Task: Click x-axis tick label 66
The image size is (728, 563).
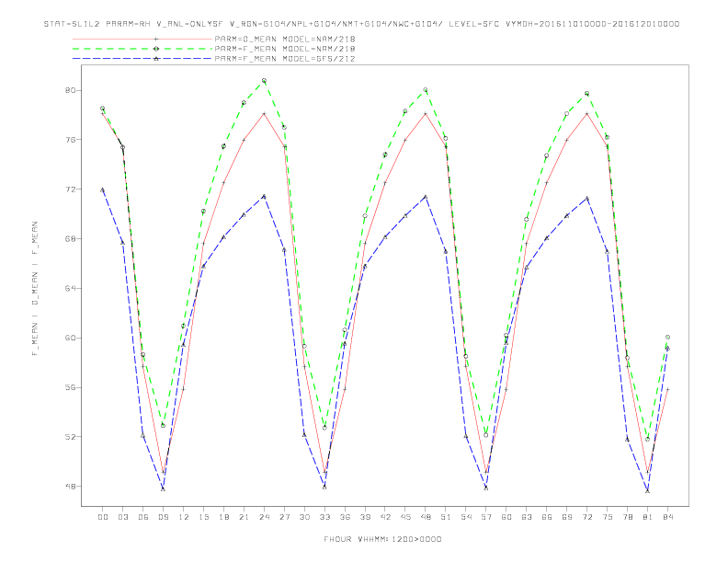Action: [547, 517]
